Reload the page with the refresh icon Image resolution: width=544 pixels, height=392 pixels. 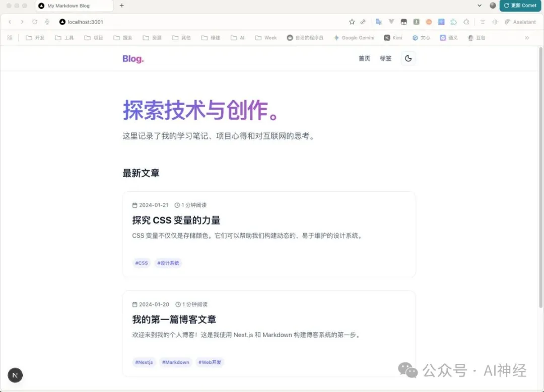point(34,22)
